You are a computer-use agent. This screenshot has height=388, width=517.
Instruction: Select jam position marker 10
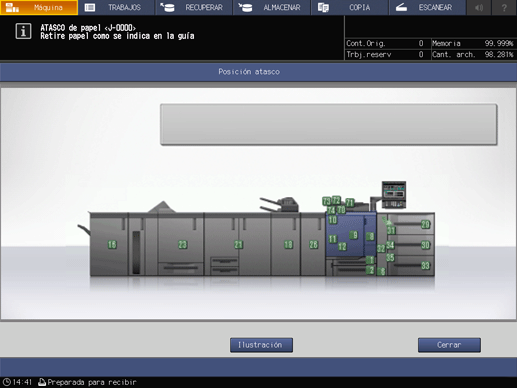tap(333, 220)
